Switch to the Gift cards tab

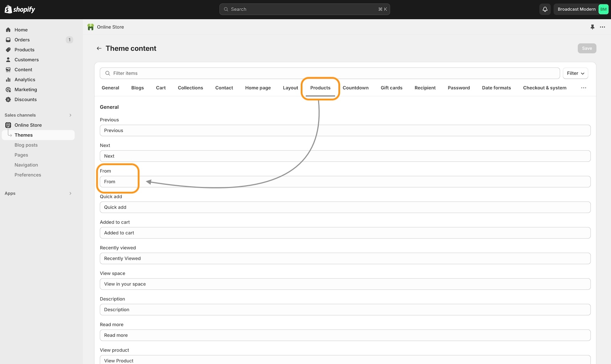tap(391, 88)
